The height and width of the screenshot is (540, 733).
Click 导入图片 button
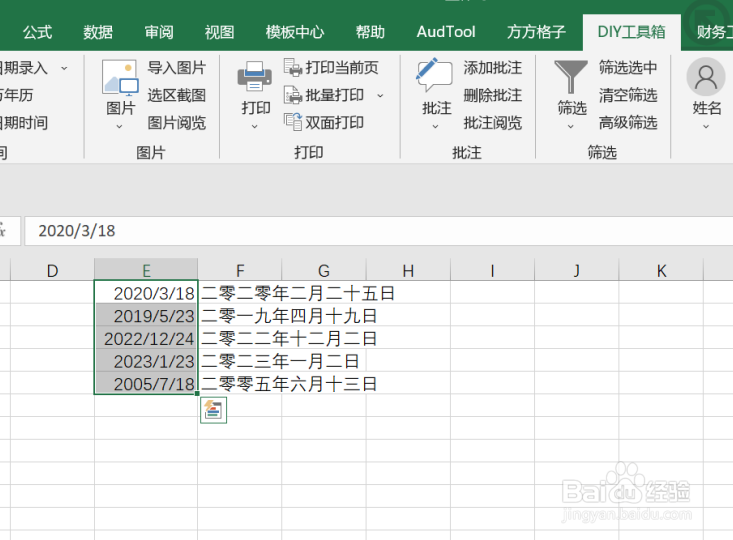point(177,68)
